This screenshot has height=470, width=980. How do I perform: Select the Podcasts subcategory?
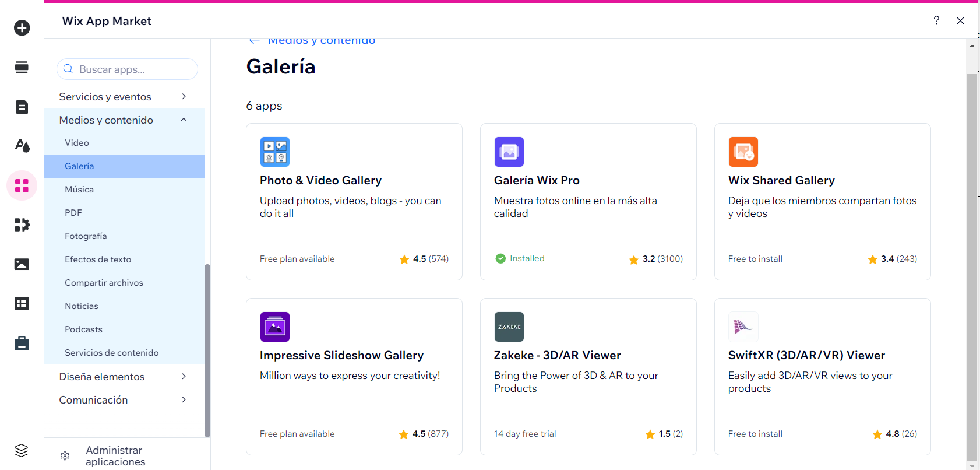(83, 329)
